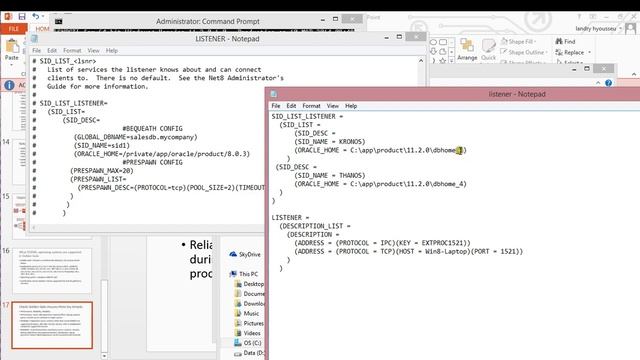The height and width of the screenshot is (360, 640).
Task: Open Format menu in listener Notepad
Action: (311, 106)
